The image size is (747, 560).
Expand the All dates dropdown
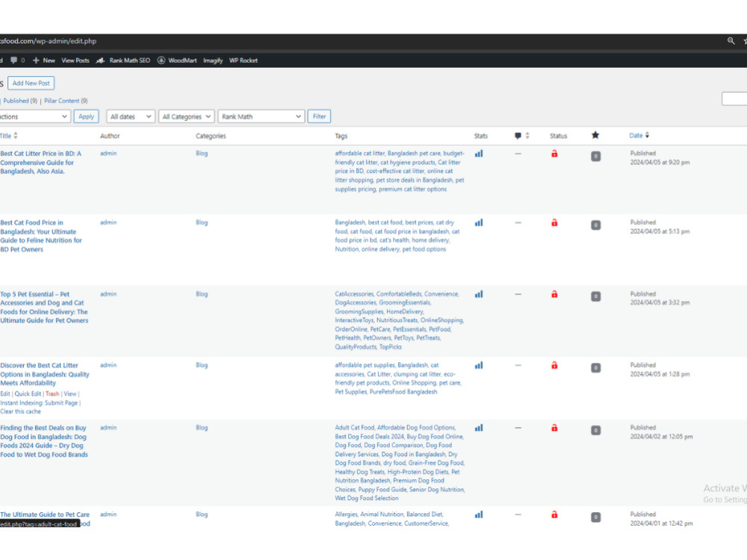131,116
